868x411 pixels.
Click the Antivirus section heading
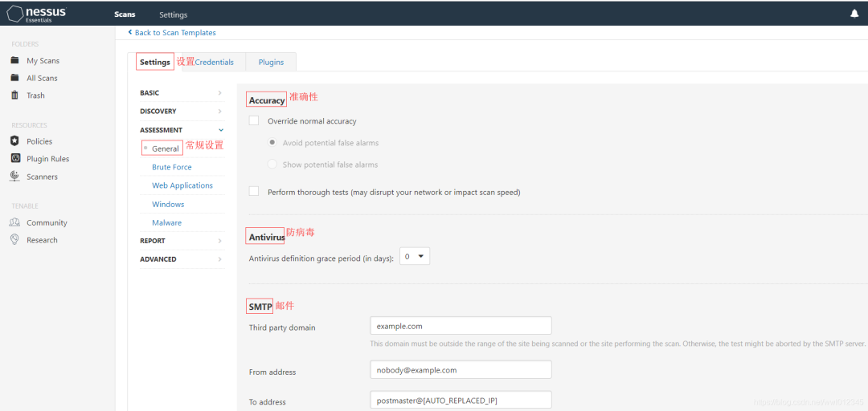pos(267,237)
